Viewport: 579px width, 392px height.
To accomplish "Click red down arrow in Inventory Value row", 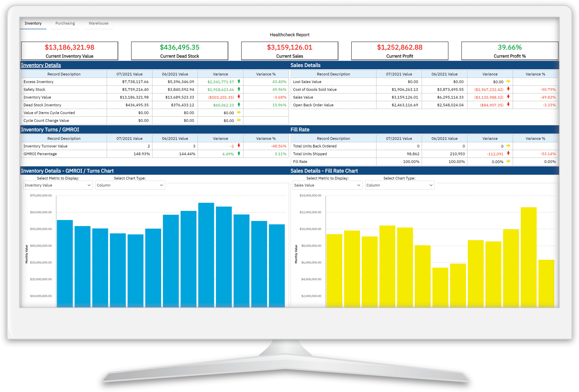I will (x=239, y=97).
